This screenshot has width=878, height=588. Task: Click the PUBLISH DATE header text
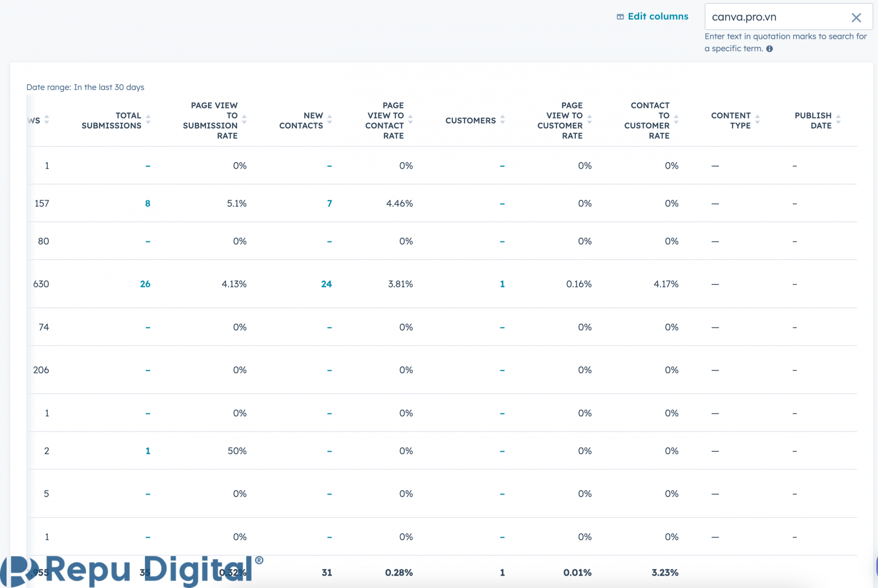point(813,121)
